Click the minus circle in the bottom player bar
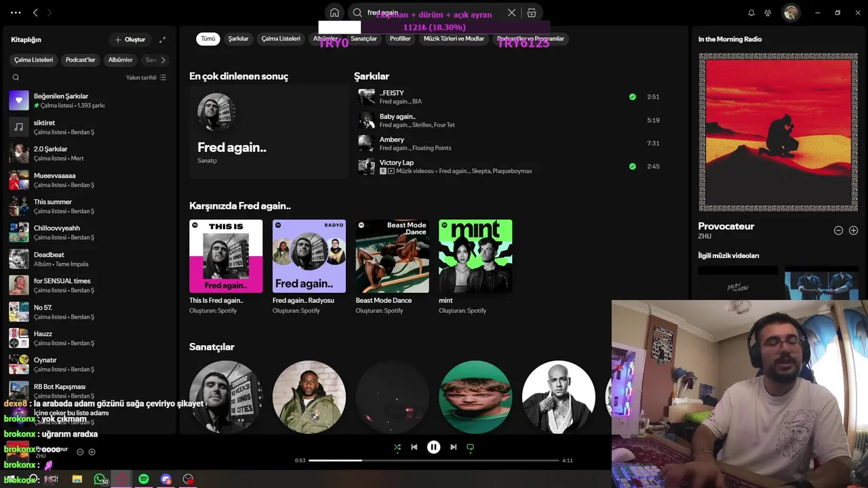 tap(80, 451)
